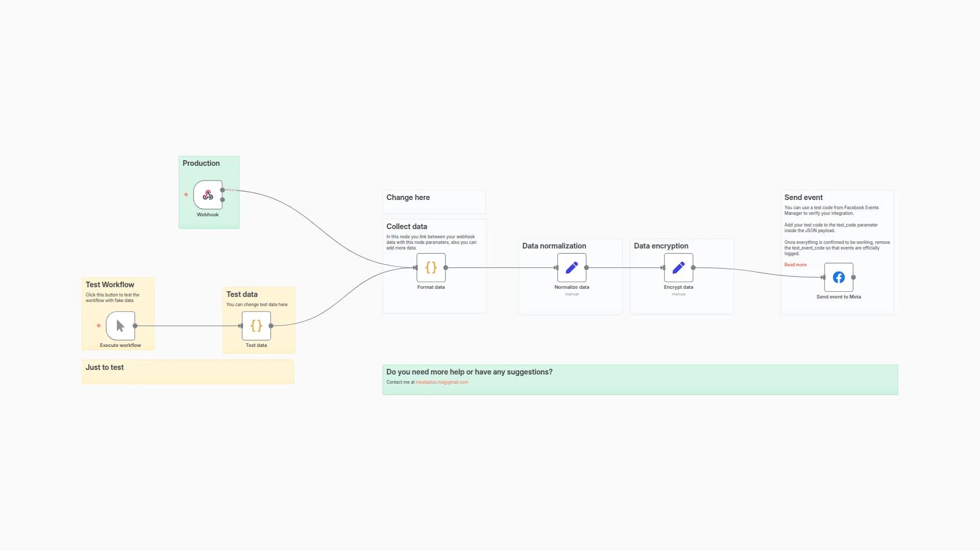Select the Test data curly braces node

256,326
